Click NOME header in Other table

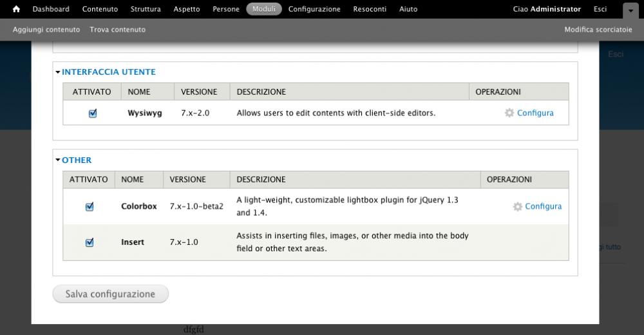(x=132, y=179)
